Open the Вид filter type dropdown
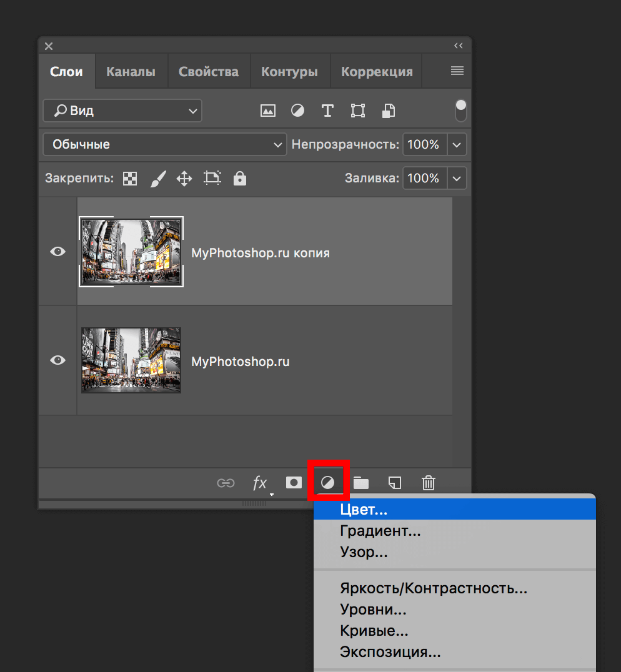This screenshot has width=621, height=672. tap(122, 111)
